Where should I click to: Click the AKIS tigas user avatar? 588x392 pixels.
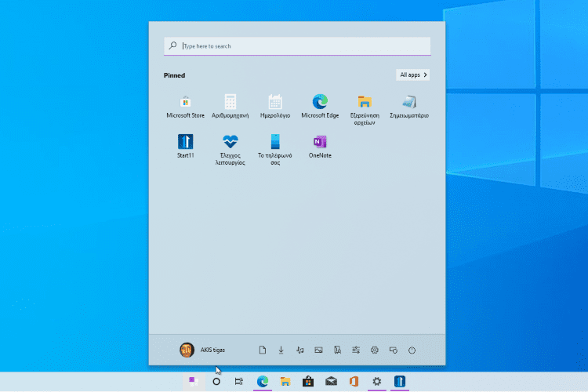pos(187,350)
